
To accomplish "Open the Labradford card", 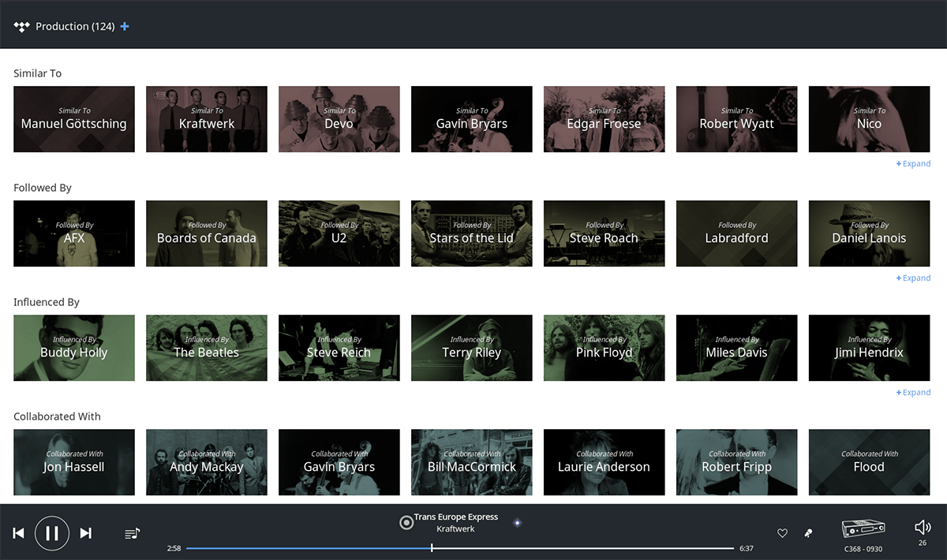I will point(737,233).
